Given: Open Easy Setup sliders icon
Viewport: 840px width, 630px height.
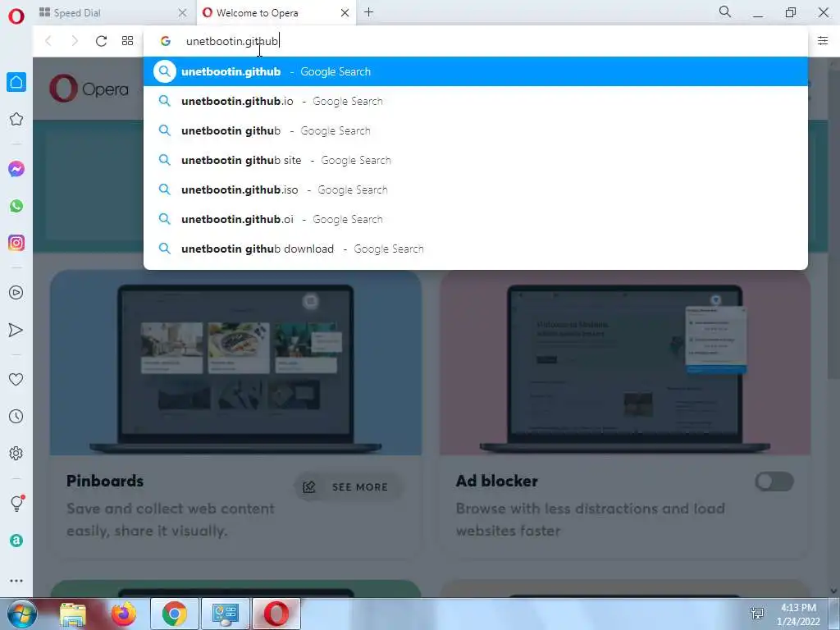Looking at the screenshot, I should 823,41.
